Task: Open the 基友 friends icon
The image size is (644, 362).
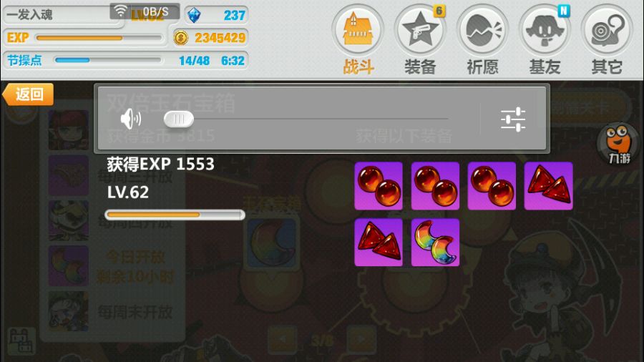Action: (545, 30)
